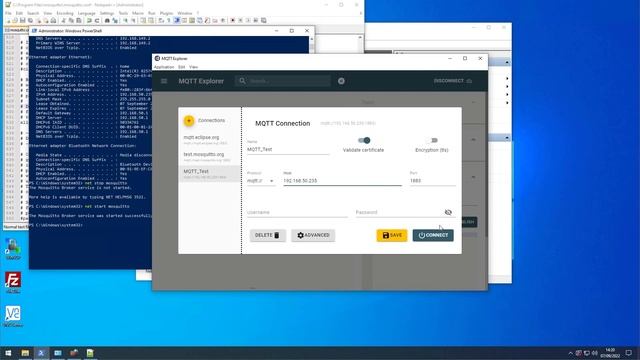
Task: Clear the search field with round X
Action: pos(341,81)
